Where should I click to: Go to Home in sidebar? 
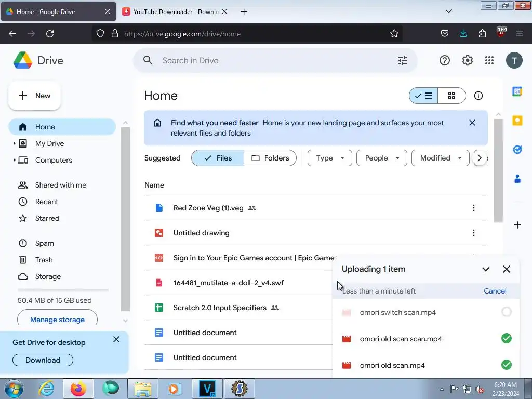(62, 127)
